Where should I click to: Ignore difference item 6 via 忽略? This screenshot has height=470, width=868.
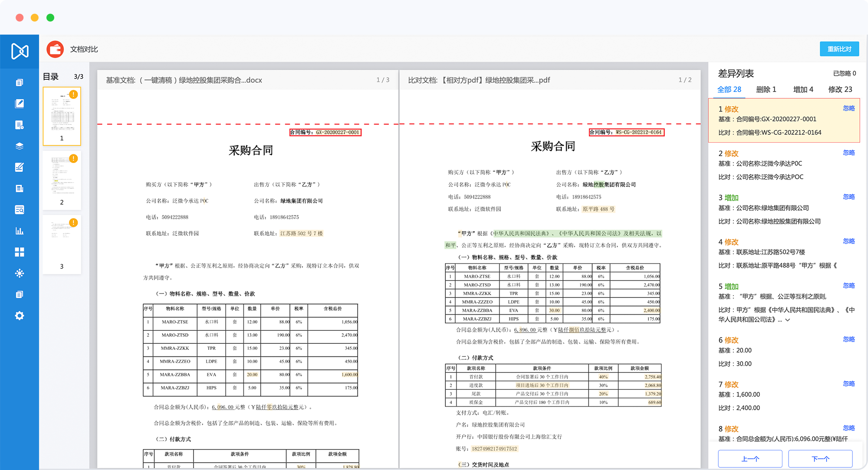click(x=848, y=339)
